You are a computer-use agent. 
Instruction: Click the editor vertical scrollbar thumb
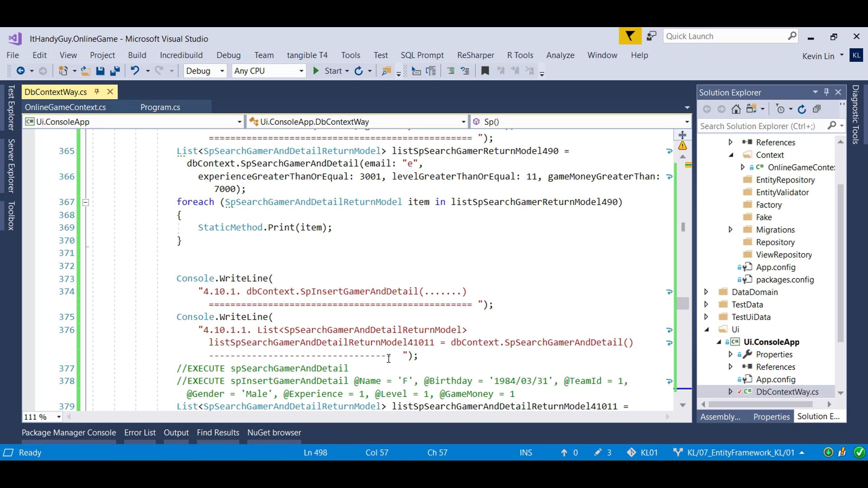click(683, 303)
